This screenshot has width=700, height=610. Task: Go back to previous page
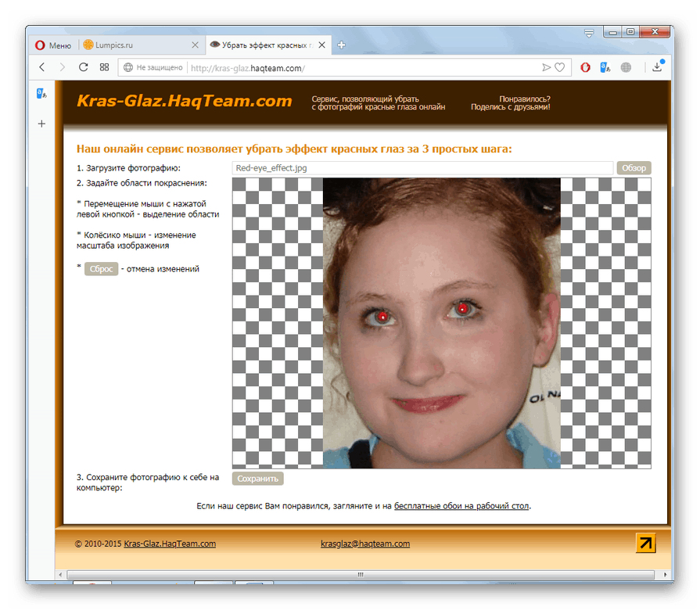click(42, 67)
